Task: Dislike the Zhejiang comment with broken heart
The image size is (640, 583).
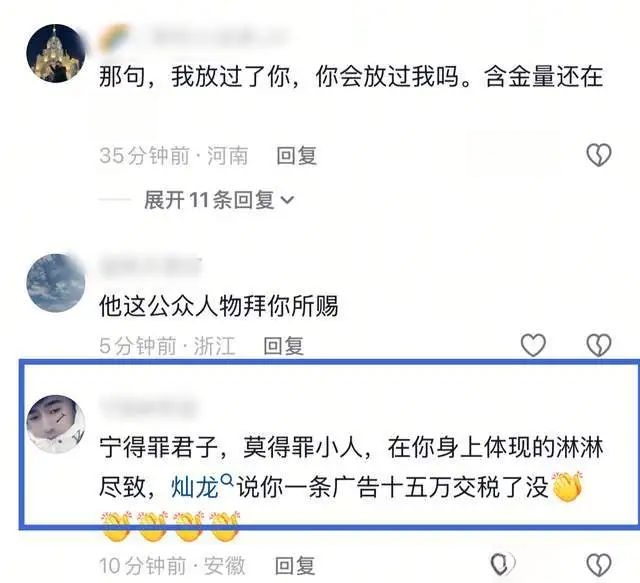Action: coord(598,345)
